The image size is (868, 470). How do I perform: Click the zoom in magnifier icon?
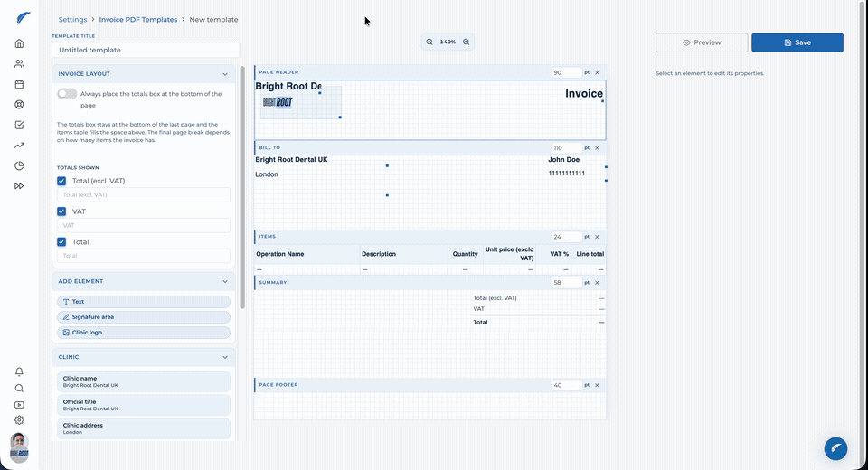coord(467,42)
